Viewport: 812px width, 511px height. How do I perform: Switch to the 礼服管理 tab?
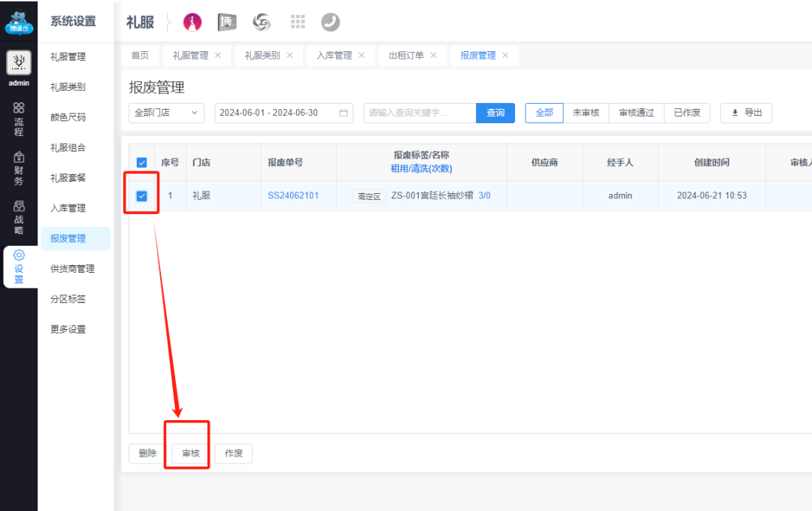click(x=190, y=56)
